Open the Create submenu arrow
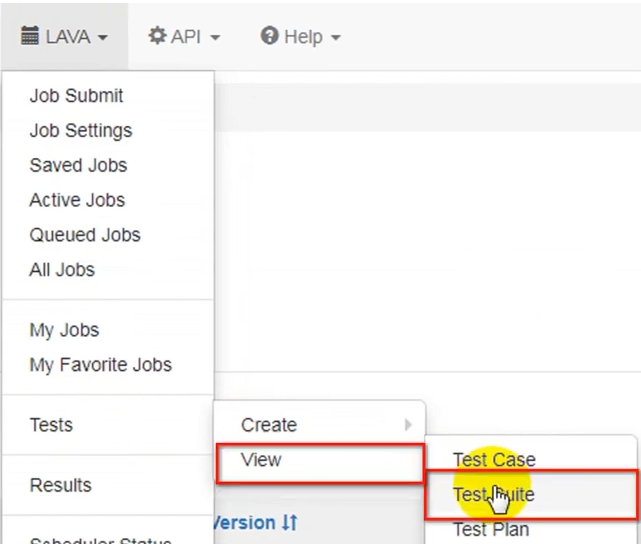 tap(408, 425)
